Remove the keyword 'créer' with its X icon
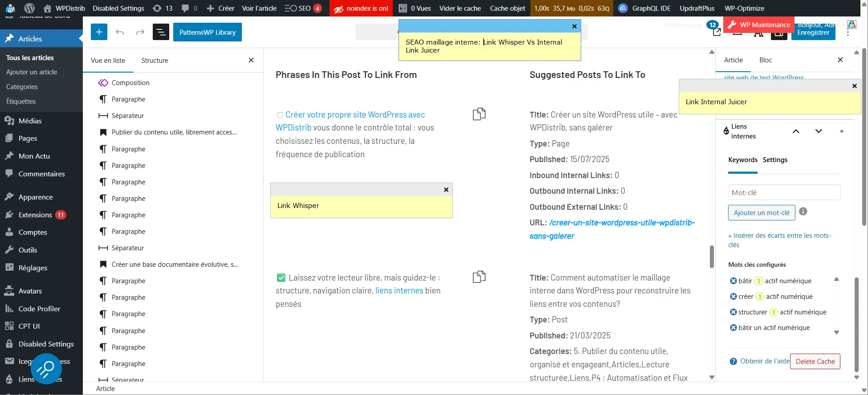Screen dimensions: 868x395 [733, 296]
